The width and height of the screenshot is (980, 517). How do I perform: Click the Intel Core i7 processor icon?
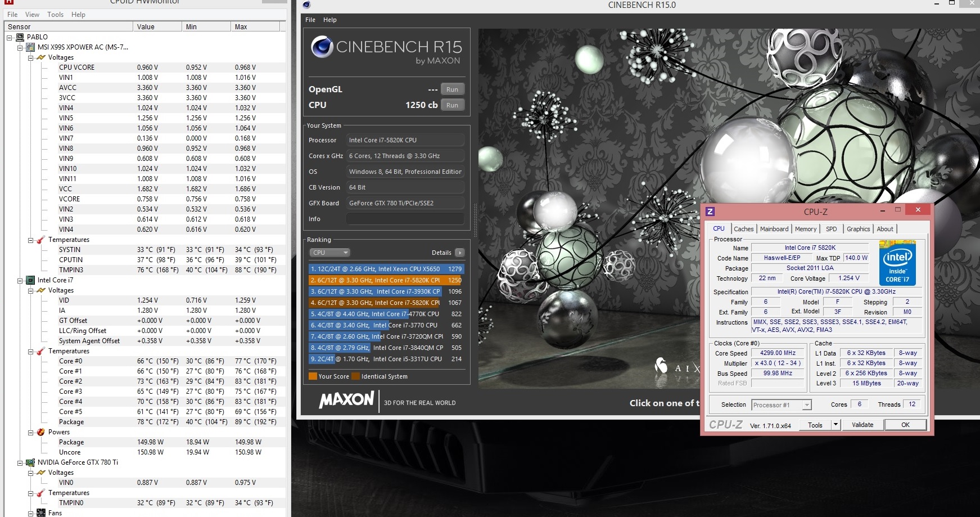30,280
